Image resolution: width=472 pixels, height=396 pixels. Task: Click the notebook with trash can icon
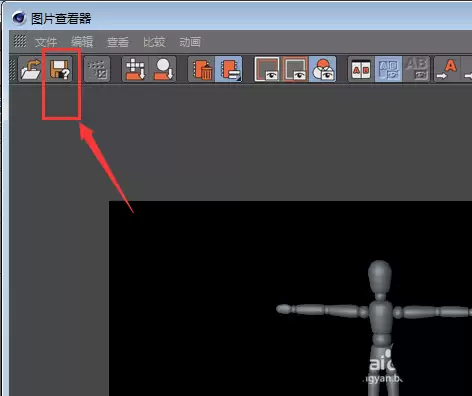[x=202, y=69]
